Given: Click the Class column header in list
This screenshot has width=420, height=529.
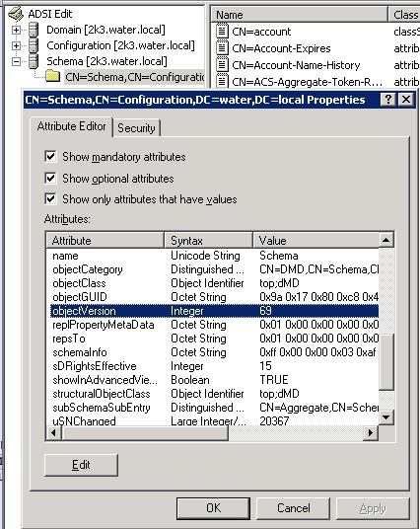Looking at the screenshot, I should pos(404,15).
